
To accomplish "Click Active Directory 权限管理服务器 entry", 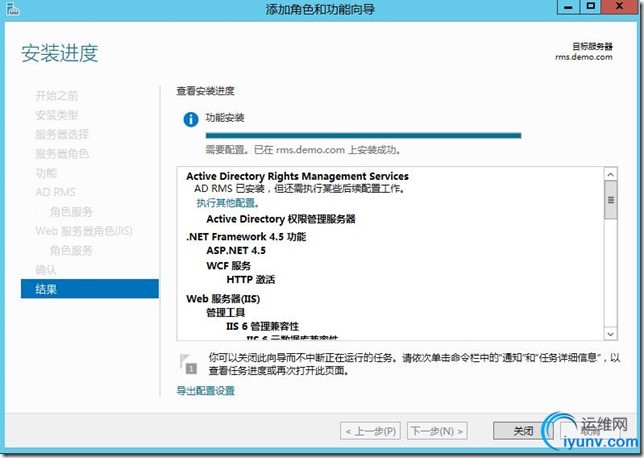I will pos(281,219).
